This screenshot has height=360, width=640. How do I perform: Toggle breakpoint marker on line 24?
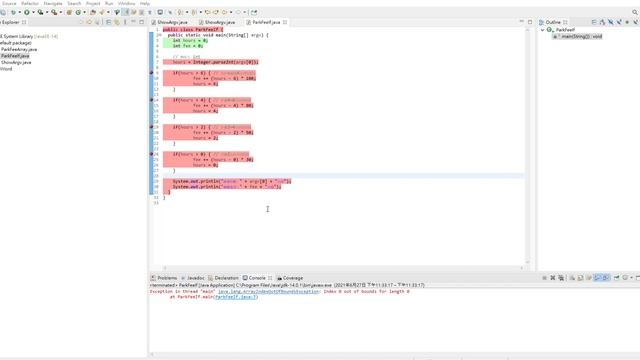click(151, 154)
